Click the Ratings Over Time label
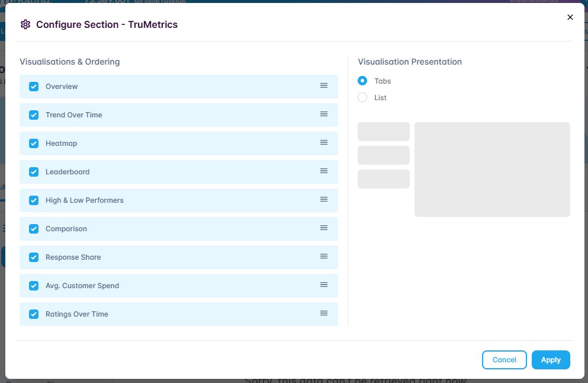This screenshot has height=383, width=588. click(x=77, y=314)
